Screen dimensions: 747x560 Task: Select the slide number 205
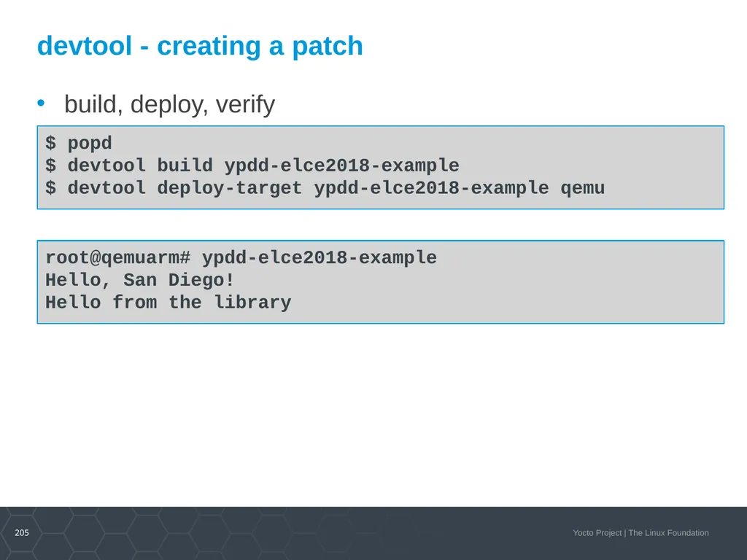click(x=22, y=533)
